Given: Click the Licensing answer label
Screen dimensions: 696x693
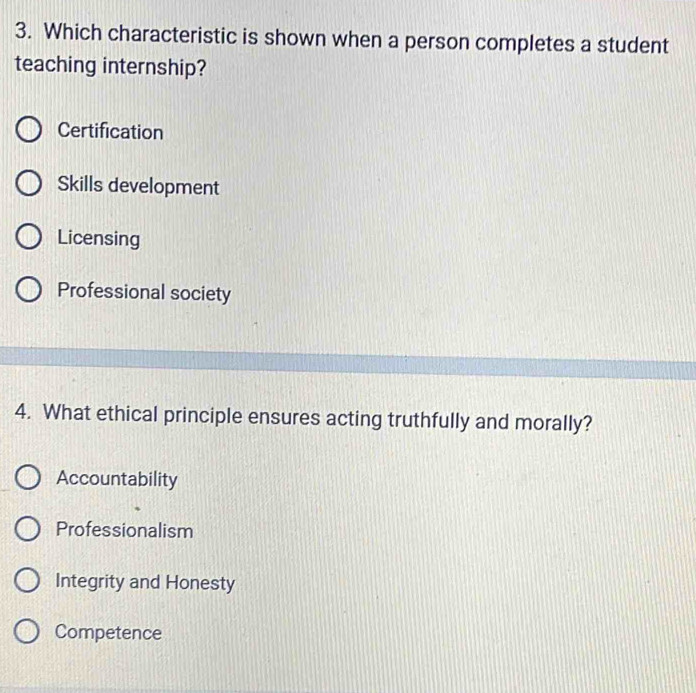Looking at the screenshot, I should pyautogui.click(x=99, y=239).
